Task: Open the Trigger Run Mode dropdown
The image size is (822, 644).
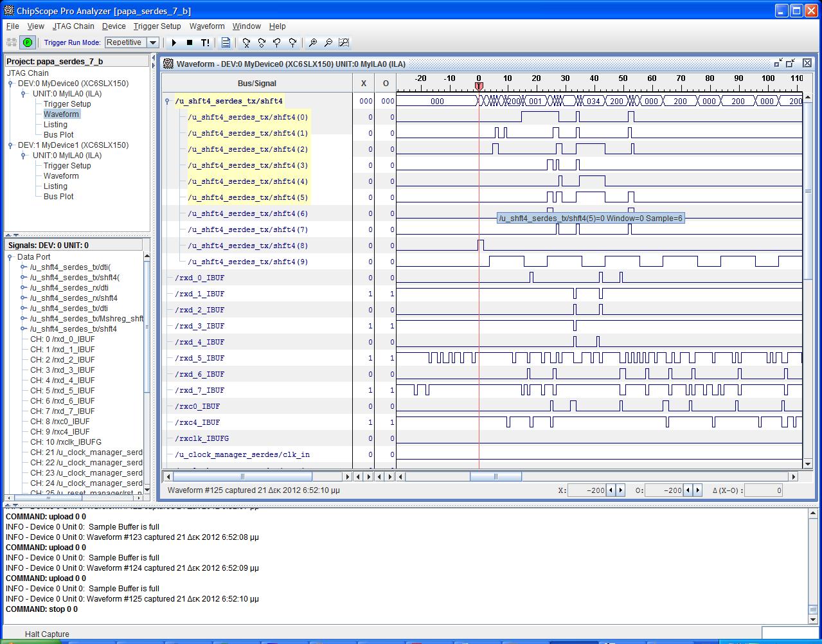Action: click(x=153, y=42)
